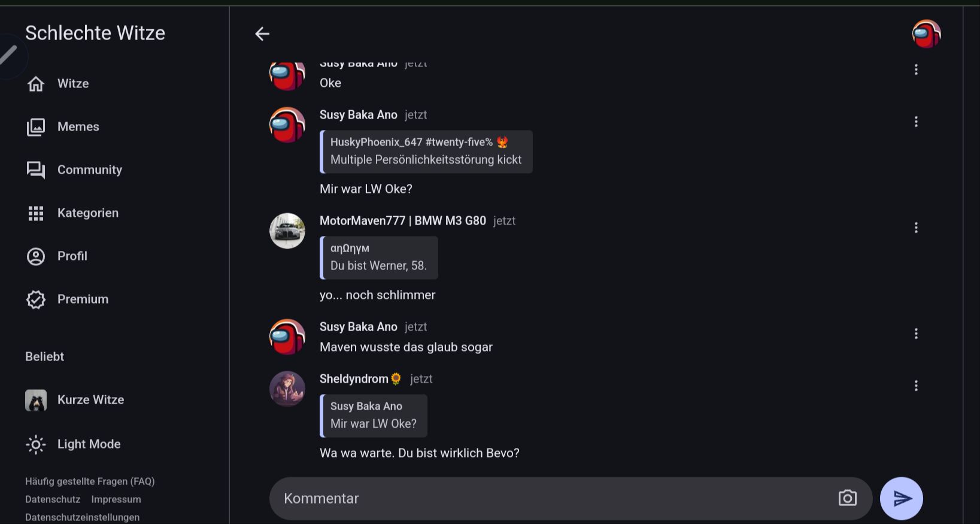This screenshot has width=980, height=524.
Task: Open Häufig gestellte Fragen (FAQ) link
Action: (x=90, y=481)
